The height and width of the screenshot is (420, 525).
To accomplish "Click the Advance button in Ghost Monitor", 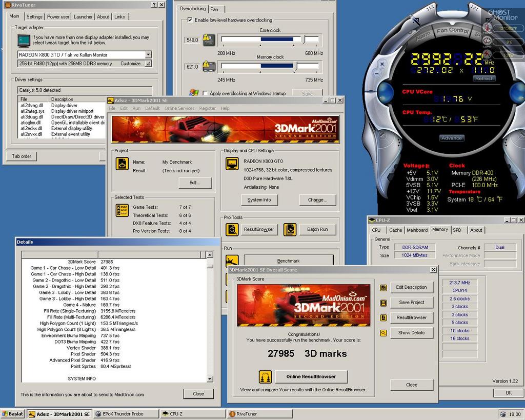I will [x=451, y=138].
